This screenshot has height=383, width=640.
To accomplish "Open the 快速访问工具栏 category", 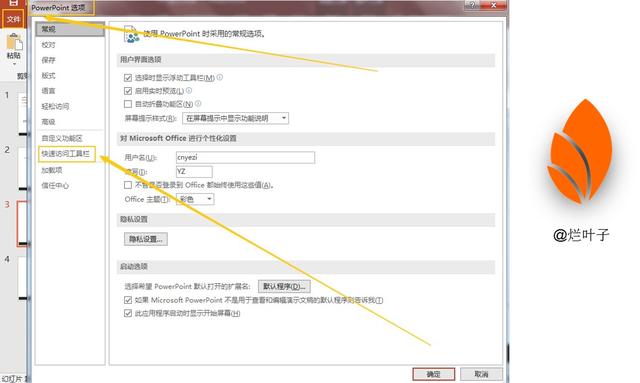I will (x=66, y=154).
